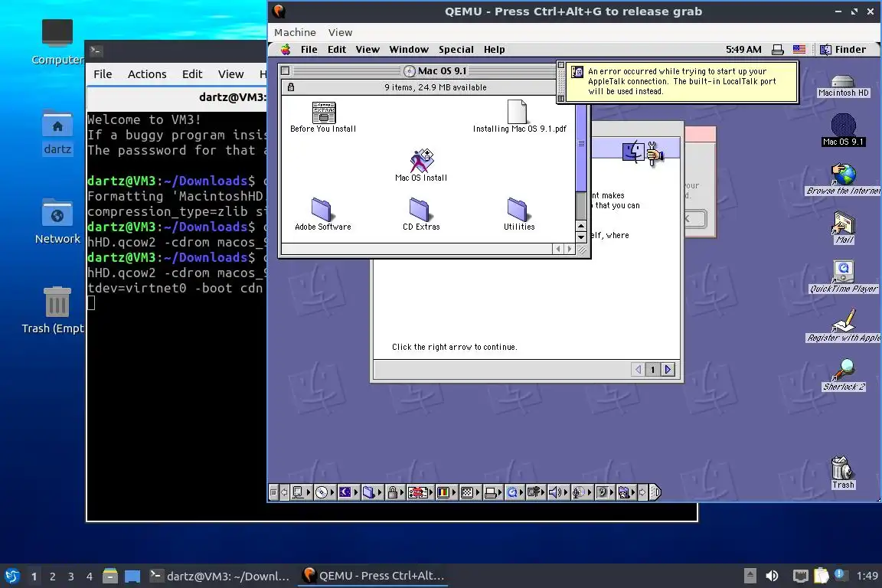The image size is (882, 588).
Task: Select dartz@VM3 terminal taskbar entry
Action: [220, 576]
